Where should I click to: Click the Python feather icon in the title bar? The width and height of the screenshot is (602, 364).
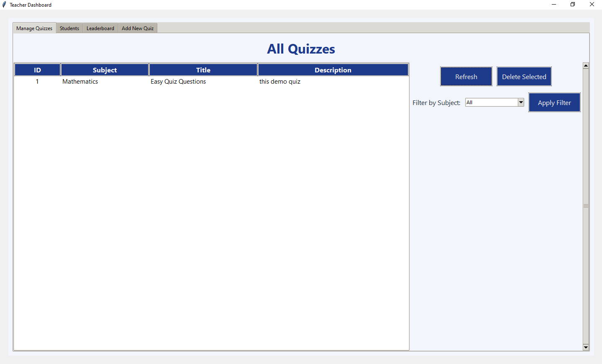5,5
